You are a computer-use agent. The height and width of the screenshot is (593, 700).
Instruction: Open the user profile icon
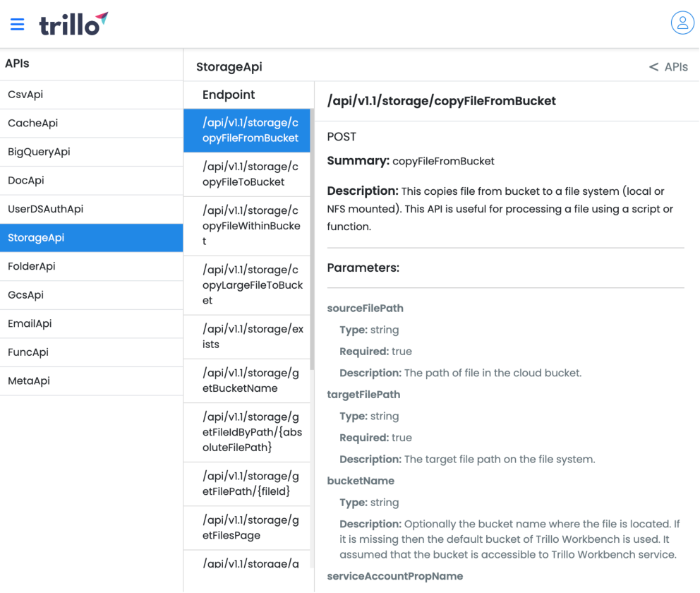[682, 23]
